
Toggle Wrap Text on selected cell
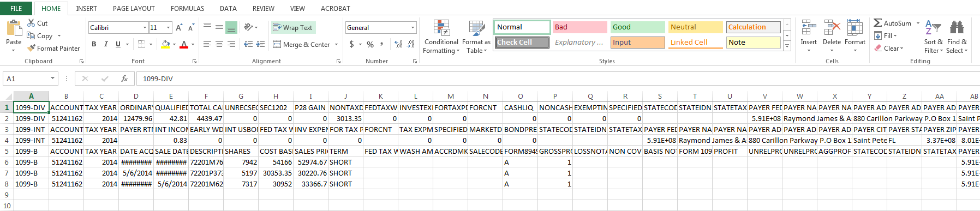[293, 28]
